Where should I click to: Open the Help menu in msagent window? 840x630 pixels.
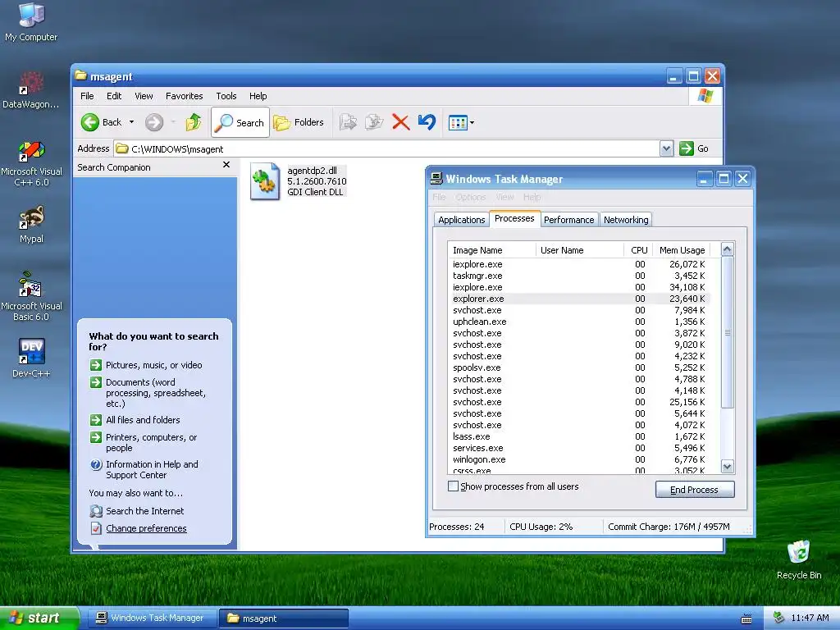tap(258, 97)
